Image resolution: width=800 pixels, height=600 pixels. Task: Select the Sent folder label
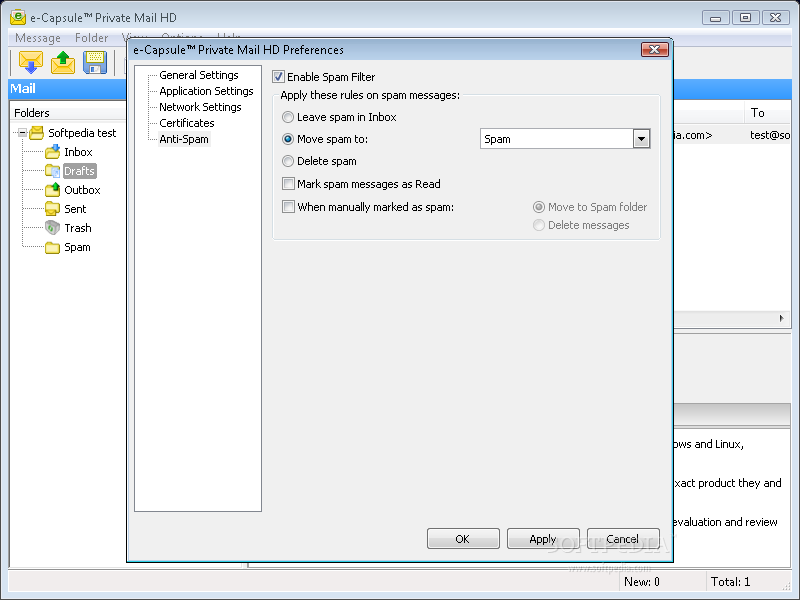point(75,209)
